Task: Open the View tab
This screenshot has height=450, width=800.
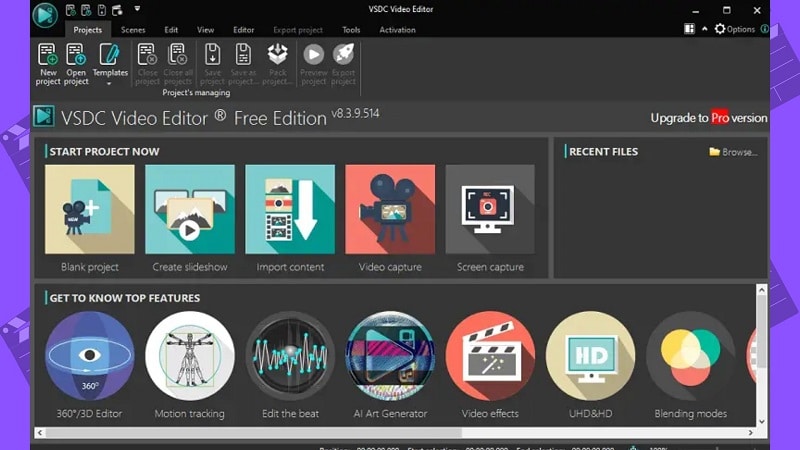Action: [205, 30]
